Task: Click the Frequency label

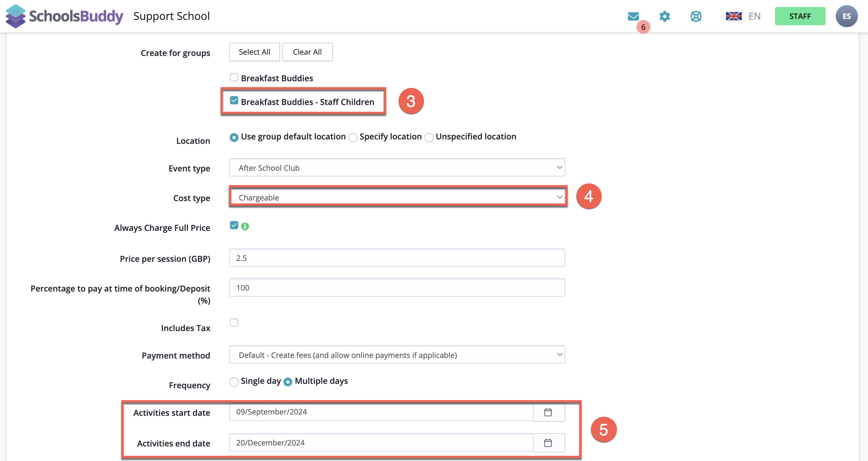Action: pyautogui.click(x=189, y=385)
